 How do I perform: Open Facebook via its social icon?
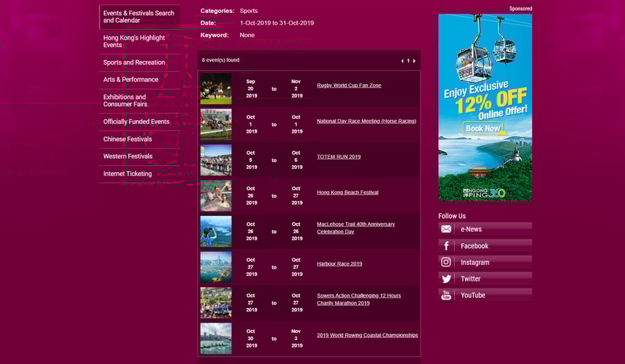tap(446, 245)
